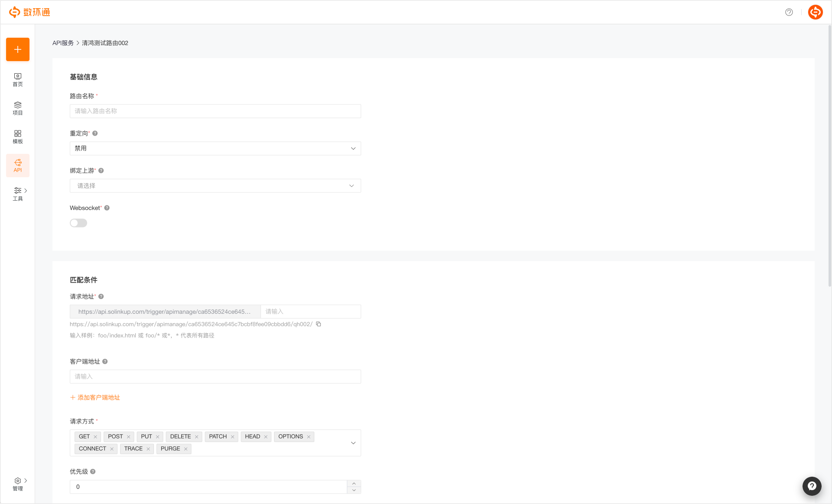832x504 pixels.
Task: Click the help tooltip next to 优先级
Action: (x=93, y=471)
